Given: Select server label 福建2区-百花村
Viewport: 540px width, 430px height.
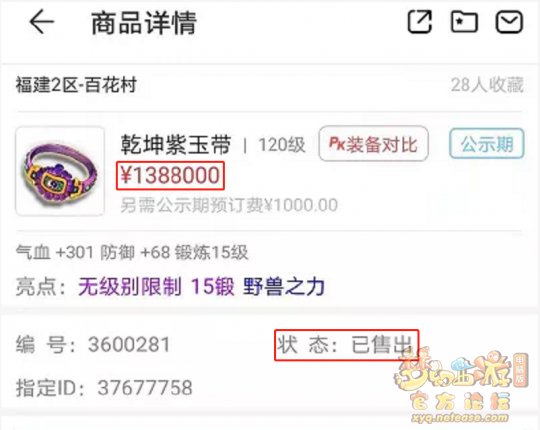Looking at the screenshot, I should pyautogui.click(x=76, y=85).
